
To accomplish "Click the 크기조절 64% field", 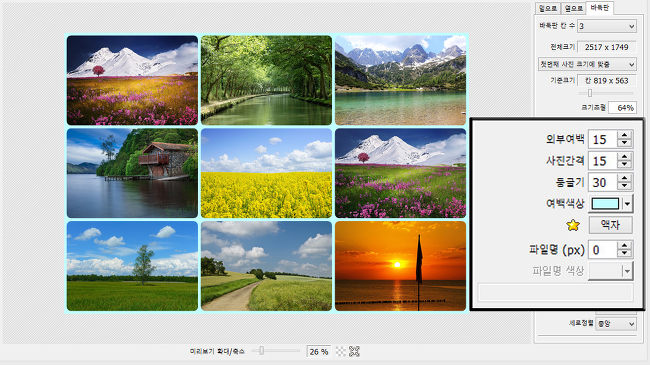I will tap(622, 108).
